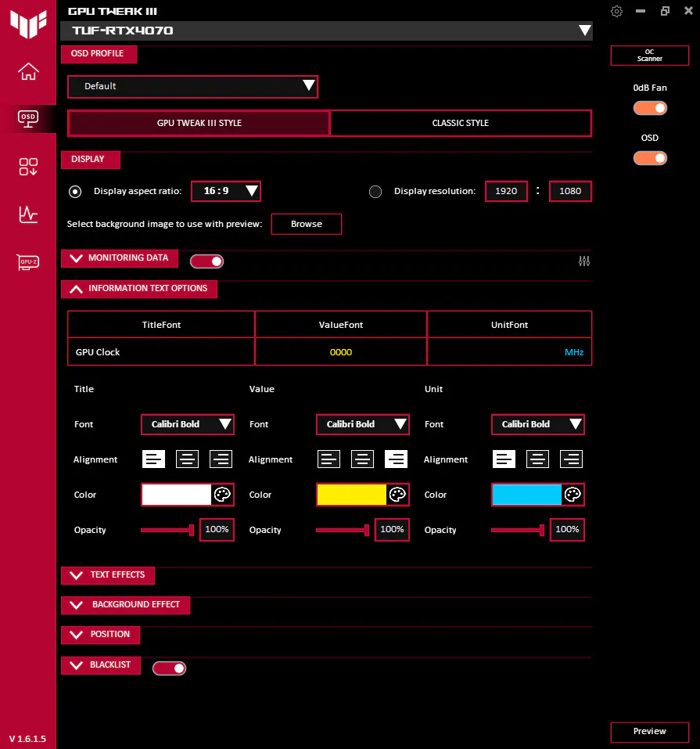Image resolution: width=700 pixels, height=749 pixels.
Task: Click the cyan Unit color swatch
Action: click(x=527, y=495)
